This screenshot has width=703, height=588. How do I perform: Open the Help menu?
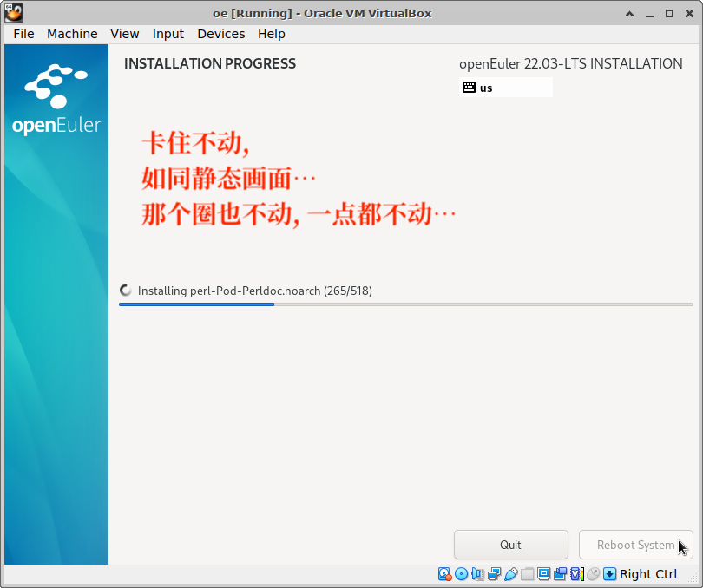[272, 34]
